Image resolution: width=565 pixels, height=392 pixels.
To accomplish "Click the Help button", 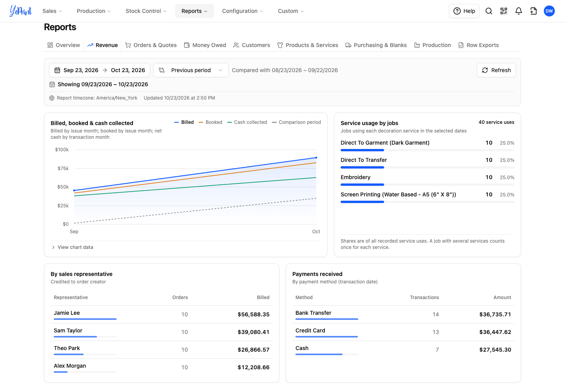I will 464,11.
